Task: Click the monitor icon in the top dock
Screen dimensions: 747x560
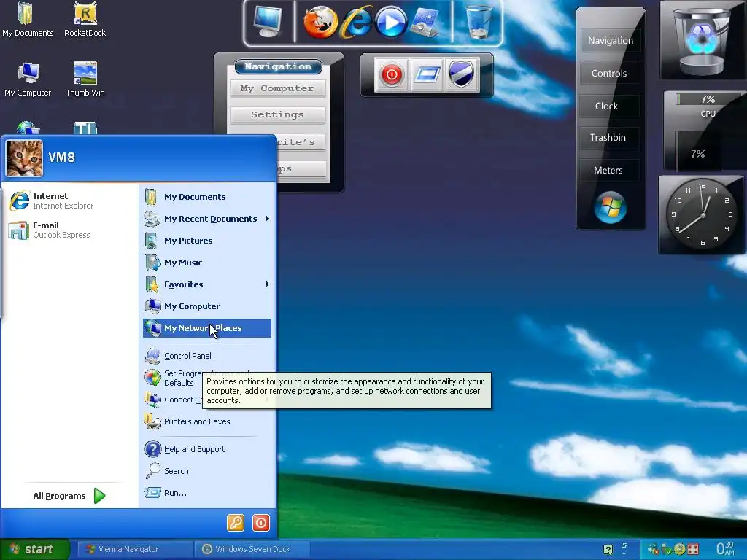Action: pyautogui.click(x=268, y=22)
